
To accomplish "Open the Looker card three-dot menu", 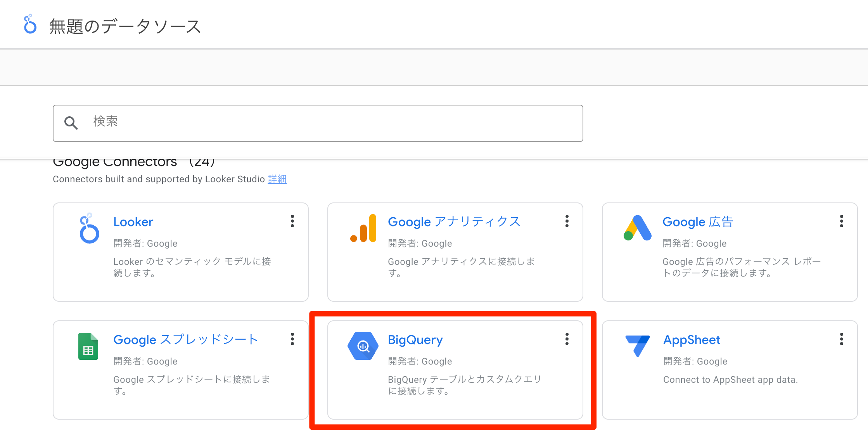I will 292,221.
